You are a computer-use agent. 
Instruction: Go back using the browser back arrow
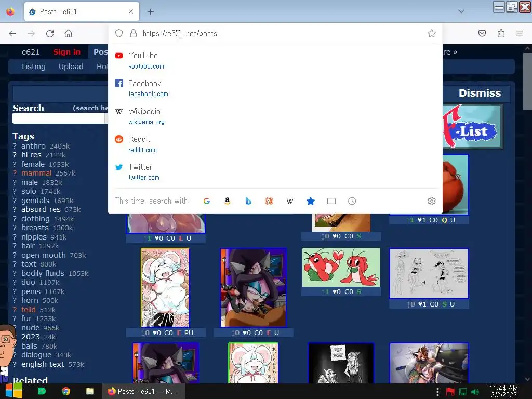pyautogui.click(x=12, y=34)
